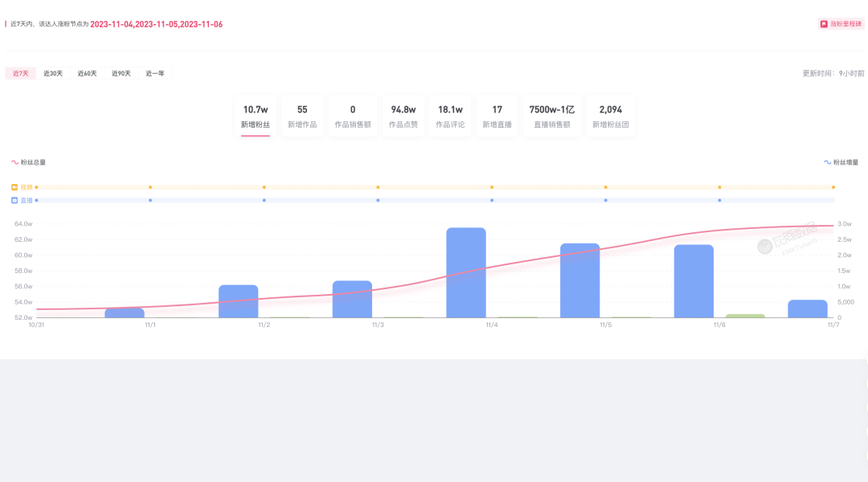This screenshot has width=868, height=482.
Task: Click the yellow video dot for 11/6
Action: (x=719, y=187)
